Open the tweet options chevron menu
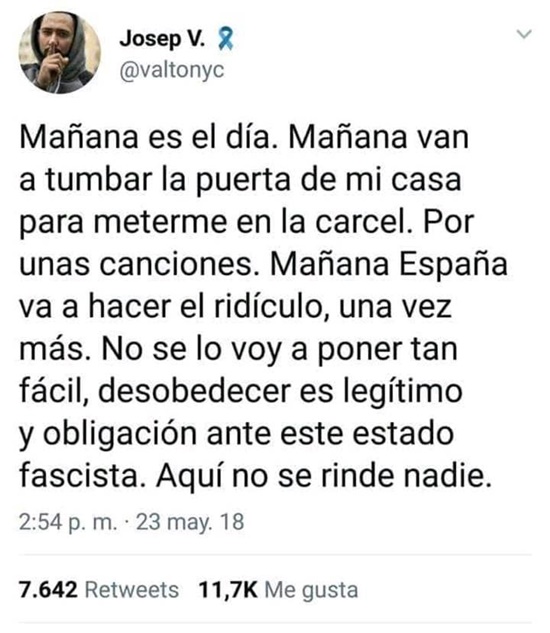This screenshot has height=633, width=550. 524,34
